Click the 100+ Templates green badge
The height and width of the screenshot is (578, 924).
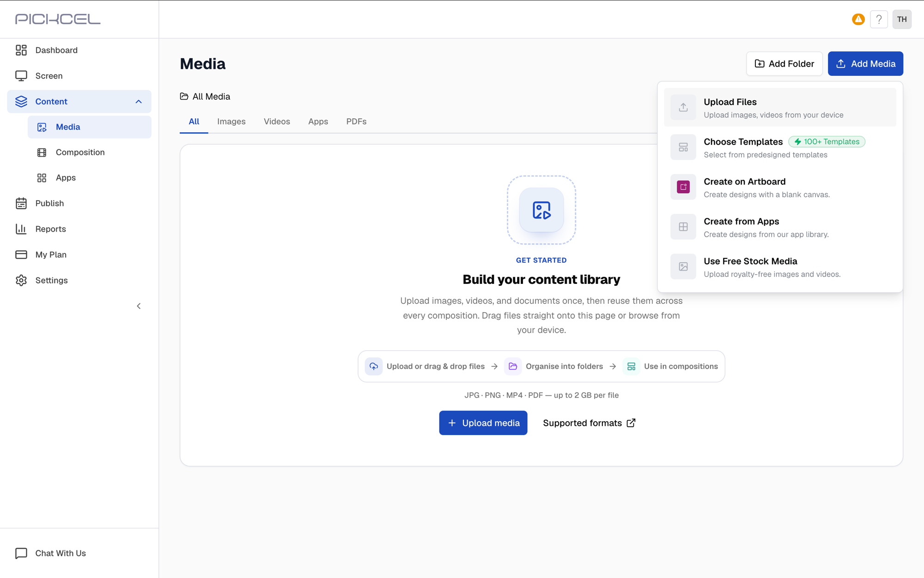tap(827, 141)
